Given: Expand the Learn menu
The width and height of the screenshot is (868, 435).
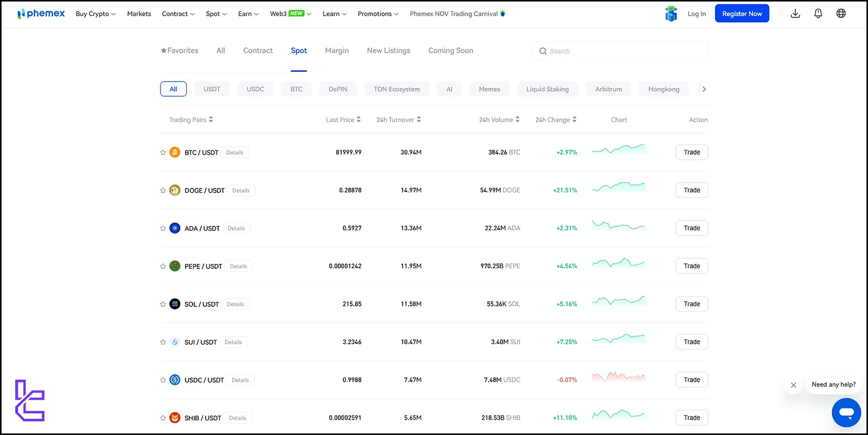Looking at the screenshot, I should click(x=334, y=14).
